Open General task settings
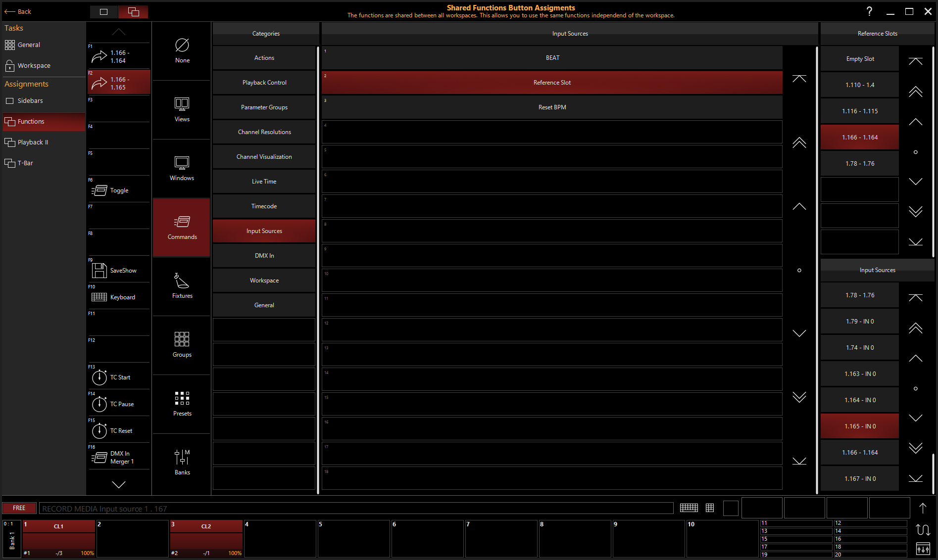 click(44, 45)
